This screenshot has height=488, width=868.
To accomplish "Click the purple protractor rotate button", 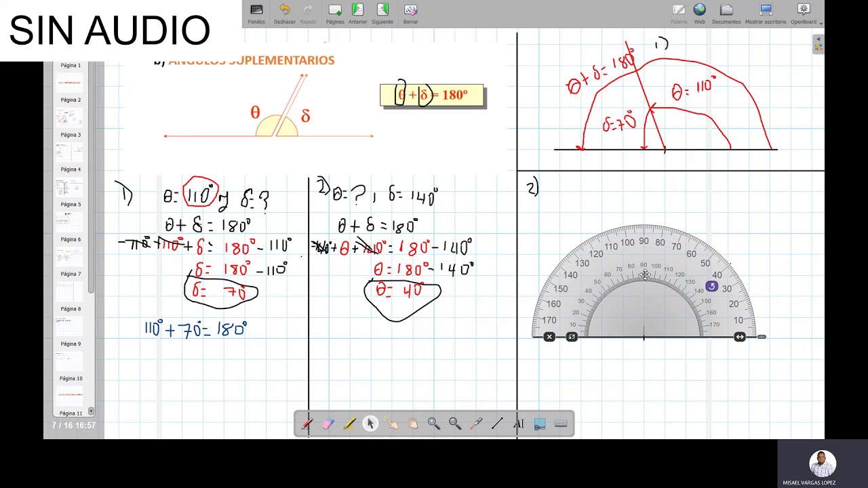I will 711,287.
